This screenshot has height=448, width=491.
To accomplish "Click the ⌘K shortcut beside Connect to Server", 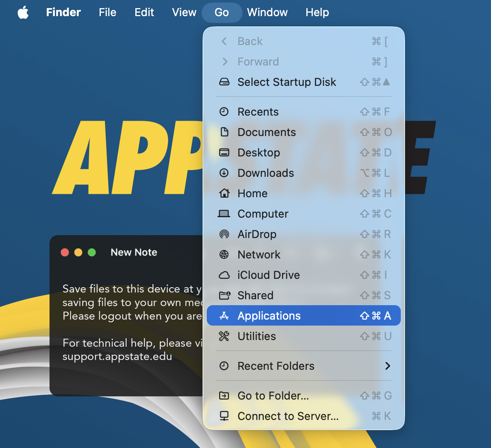I will pyautogui.click(x=381, y=416).
